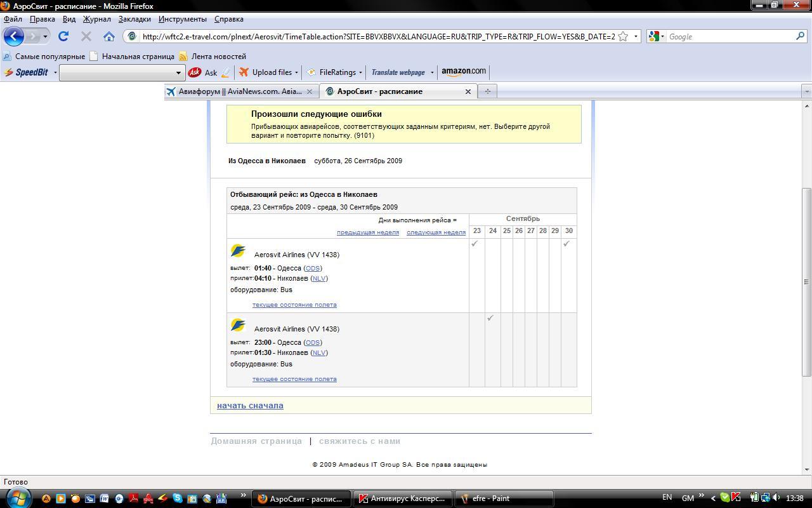Click the предыдущая неделя link
This screenshot has width=812, height=508.
tap(368, 232)
